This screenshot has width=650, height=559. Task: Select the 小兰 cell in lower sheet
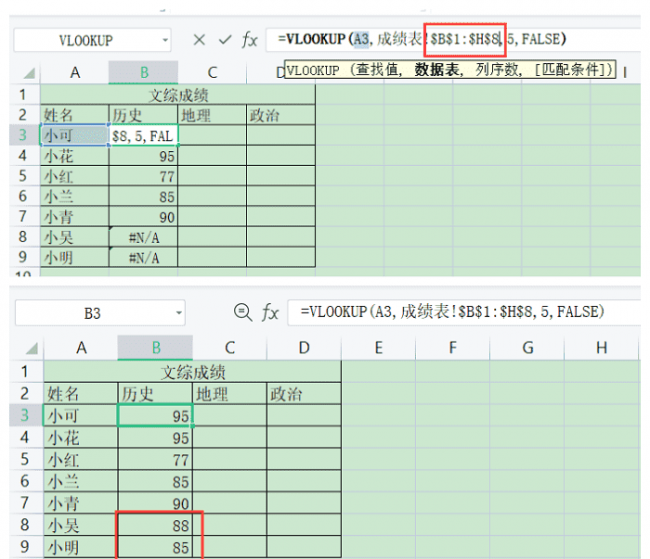coord(80,481)
